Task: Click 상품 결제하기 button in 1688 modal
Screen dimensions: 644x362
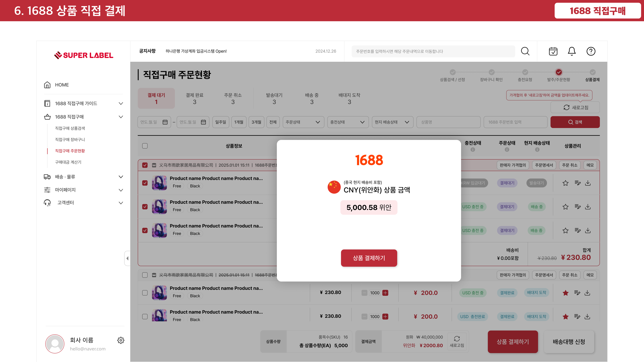Action: pos(369,258)
